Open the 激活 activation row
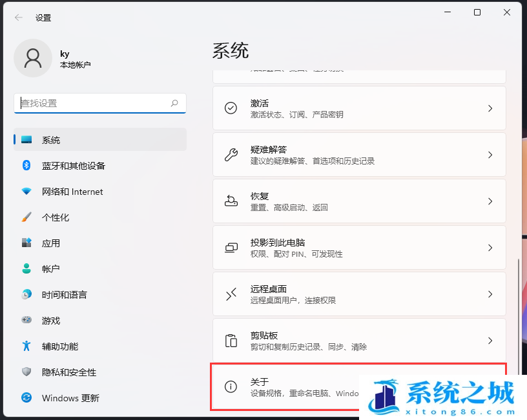This screenshot has width=527, height=420. pyautogui.click(x=359, y=108)
